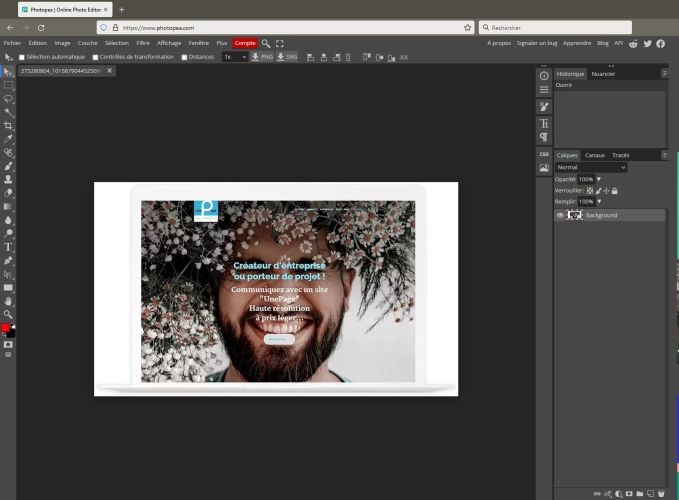
Task: Open the 1x scale dropdown
Action: pyautogui.click(x=235, y=57)
